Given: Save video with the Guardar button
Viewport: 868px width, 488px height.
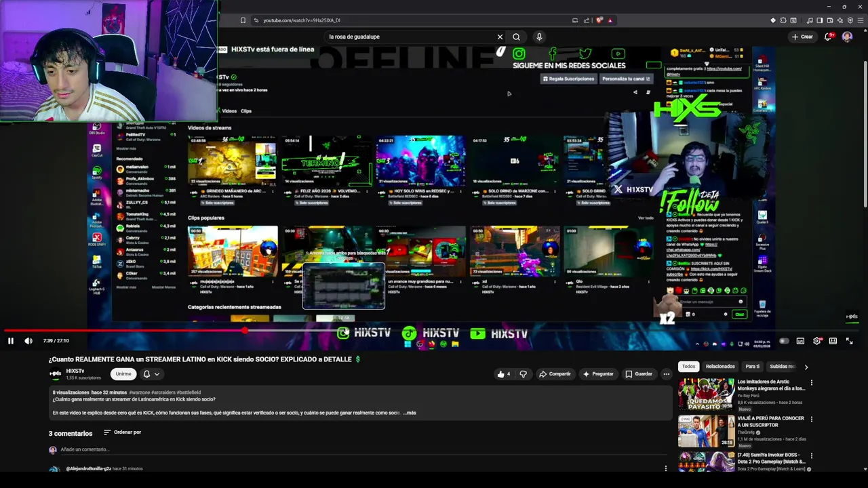Looking at the screenshot, I should pos(639,374).
